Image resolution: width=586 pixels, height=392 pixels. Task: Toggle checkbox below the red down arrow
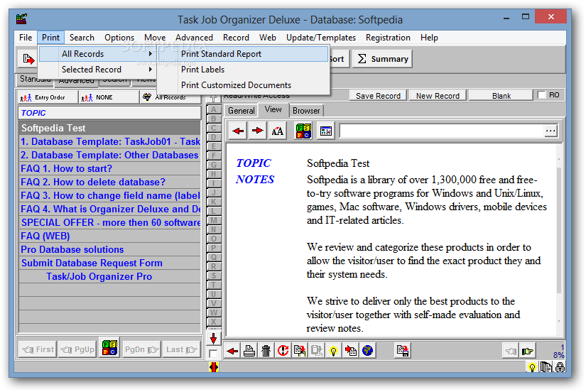(213, 354)
